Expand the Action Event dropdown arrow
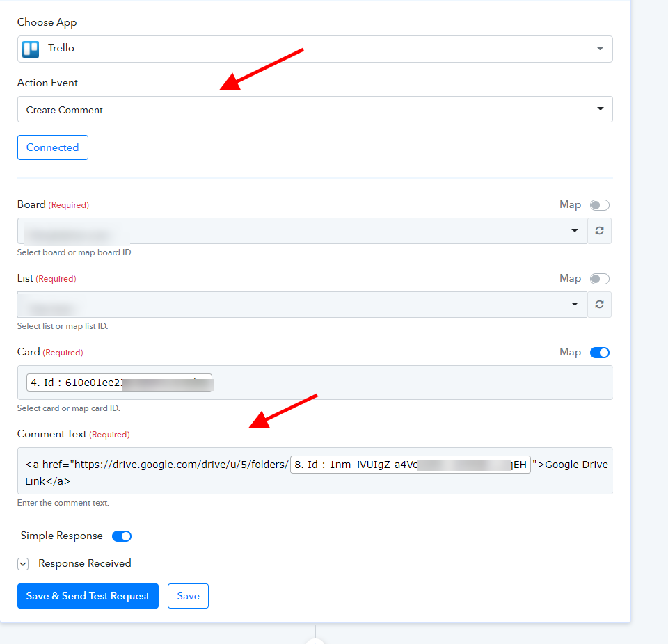Viewport: 668px width, 644px height. tap(601, 108)
